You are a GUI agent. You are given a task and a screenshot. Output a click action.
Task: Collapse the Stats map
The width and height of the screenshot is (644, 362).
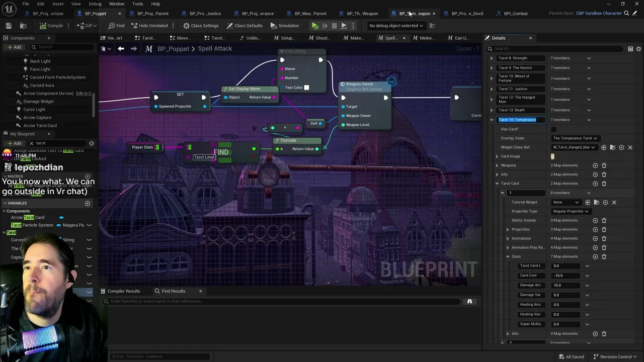click(x=508, y=256)
